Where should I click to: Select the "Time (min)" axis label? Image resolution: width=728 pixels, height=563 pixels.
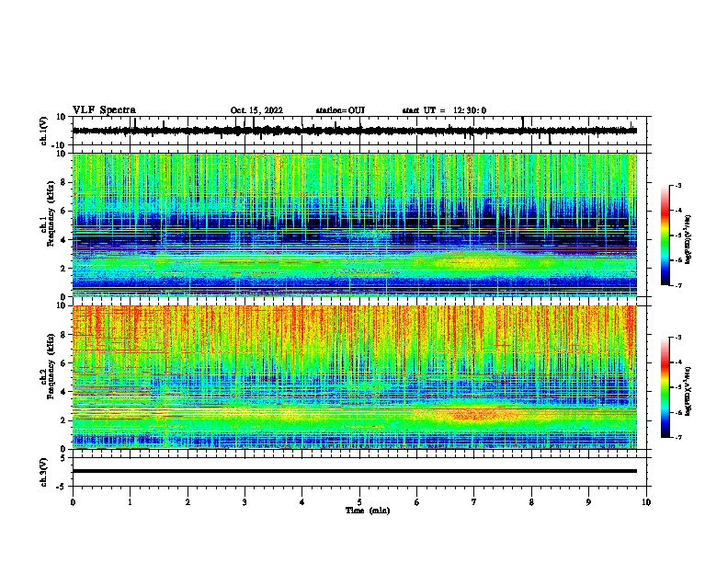pyautogui.click(x=368, y=511)
